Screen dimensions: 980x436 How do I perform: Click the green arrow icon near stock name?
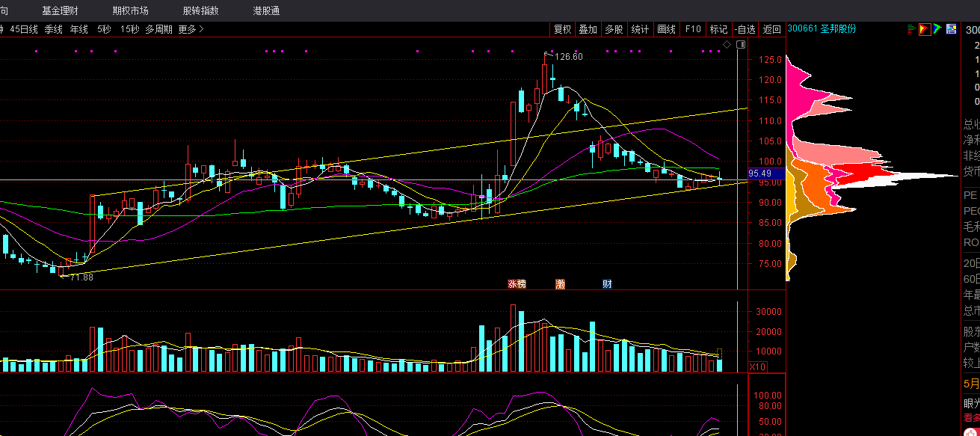point(937,29)
